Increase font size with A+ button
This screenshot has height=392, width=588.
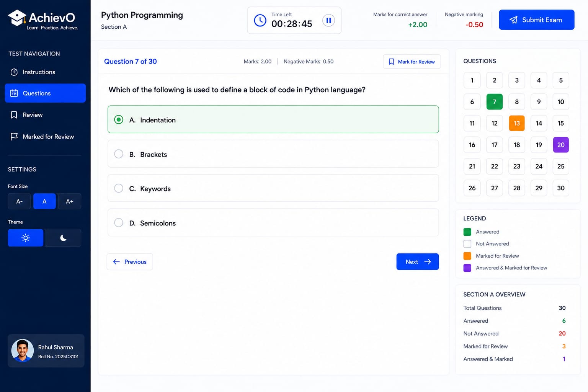pyautogui.click(x=70, y=201)
